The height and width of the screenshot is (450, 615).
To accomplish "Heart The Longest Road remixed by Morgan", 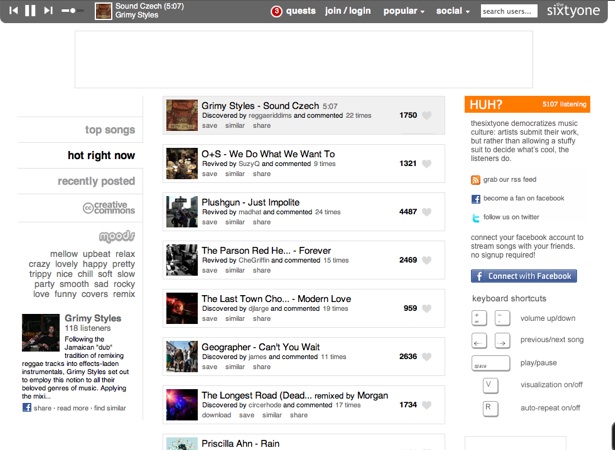I will [427, 405].
